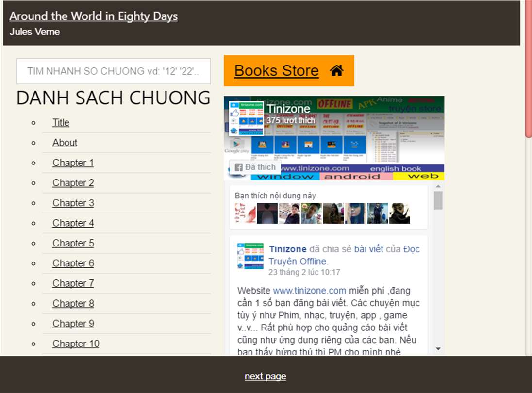The width and height of the screenshot is (532, 393).
Task: Click the second fan profile picture in the row
Action: 267,213
